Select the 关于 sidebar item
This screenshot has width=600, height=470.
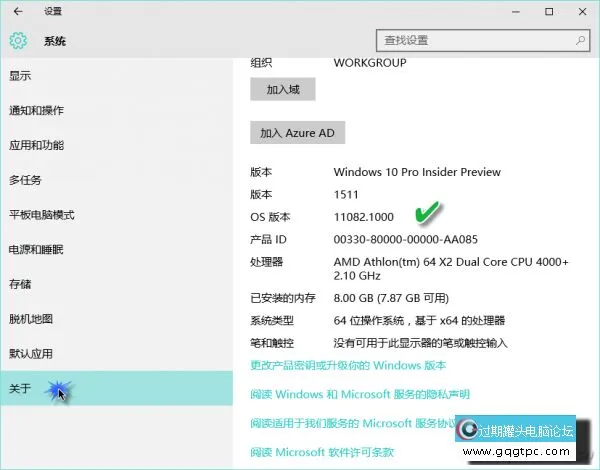tap(21, 389)
